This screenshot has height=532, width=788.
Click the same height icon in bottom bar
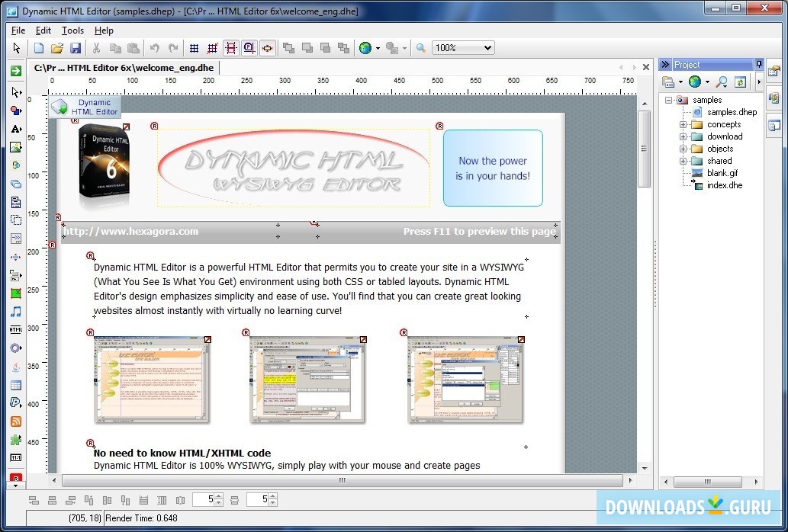point(162,500)
